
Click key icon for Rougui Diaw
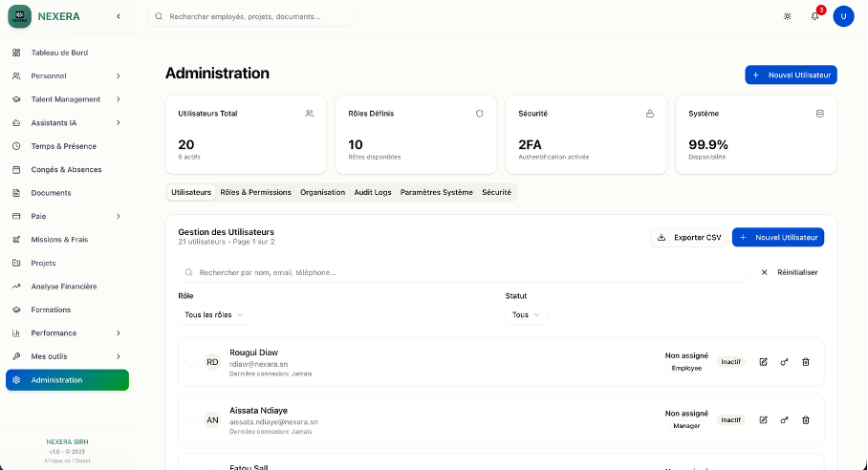point(784,362)
